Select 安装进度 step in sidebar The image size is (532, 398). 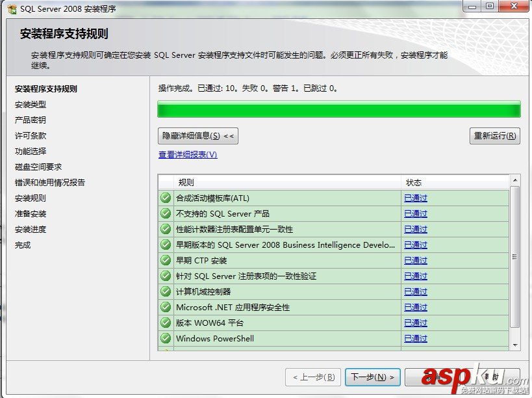point(31,230)
